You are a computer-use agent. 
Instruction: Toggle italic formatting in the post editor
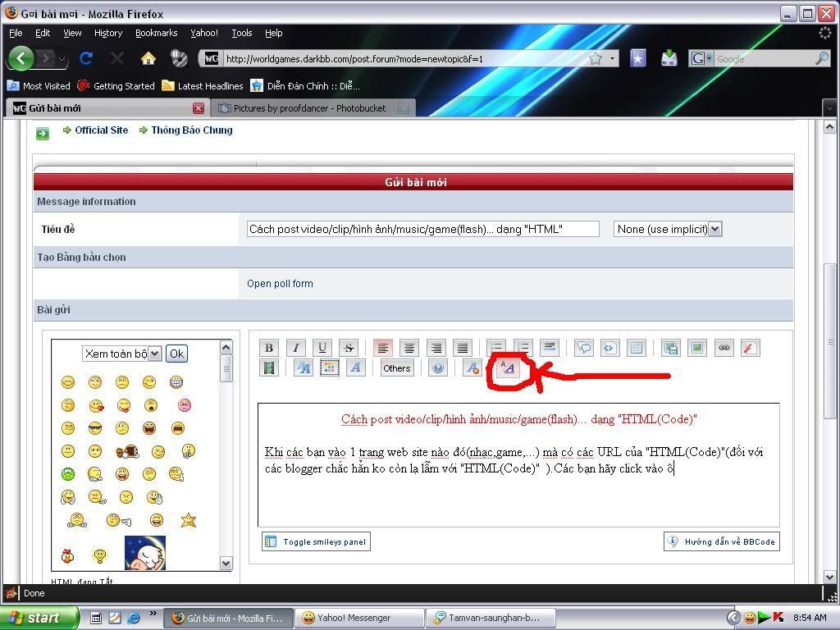(295, 348)
